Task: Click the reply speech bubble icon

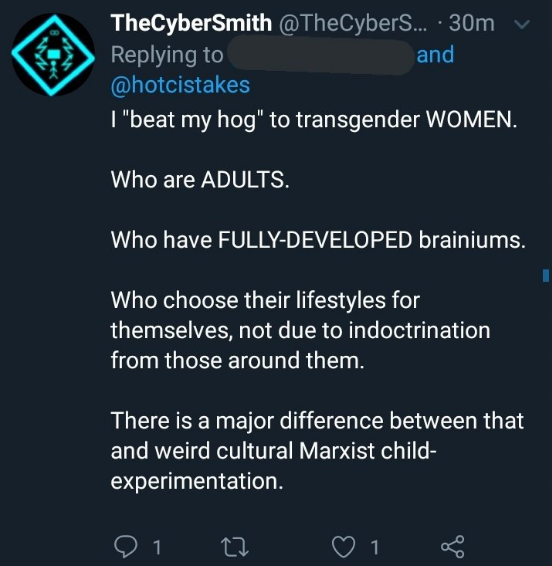Action: click(x=125, y=546)
